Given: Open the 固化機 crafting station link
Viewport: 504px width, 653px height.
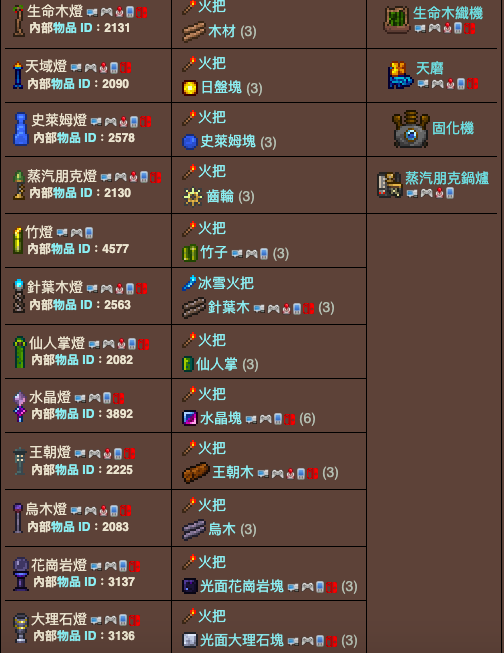Looking at the screenshot, I should 453,128.
